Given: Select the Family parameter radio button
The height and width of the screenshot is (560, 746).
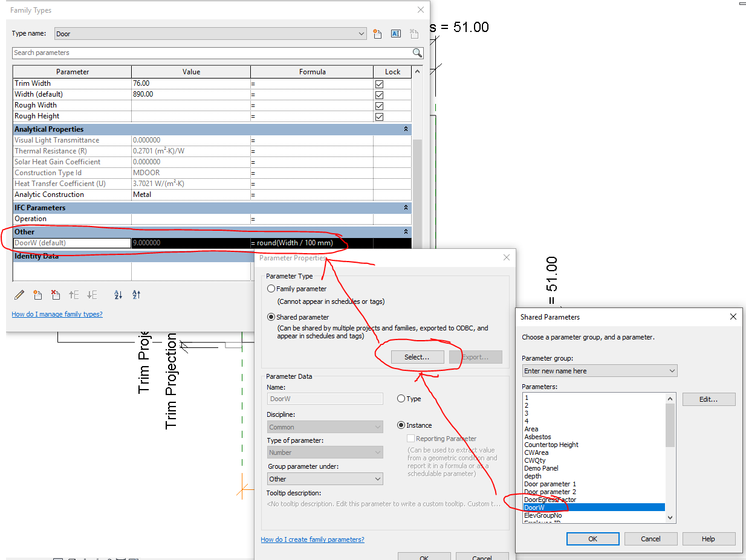Looking at the screenshot, I should point(271,288).
